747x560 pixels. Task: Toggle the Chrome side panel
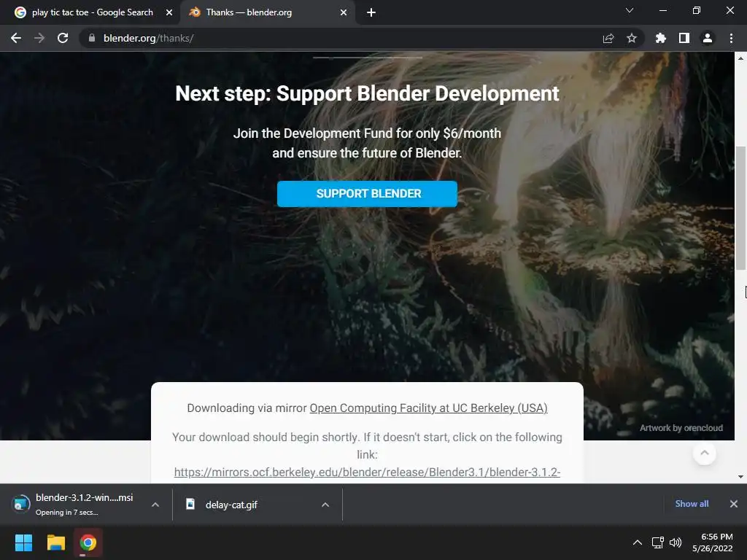click(684, 38)
